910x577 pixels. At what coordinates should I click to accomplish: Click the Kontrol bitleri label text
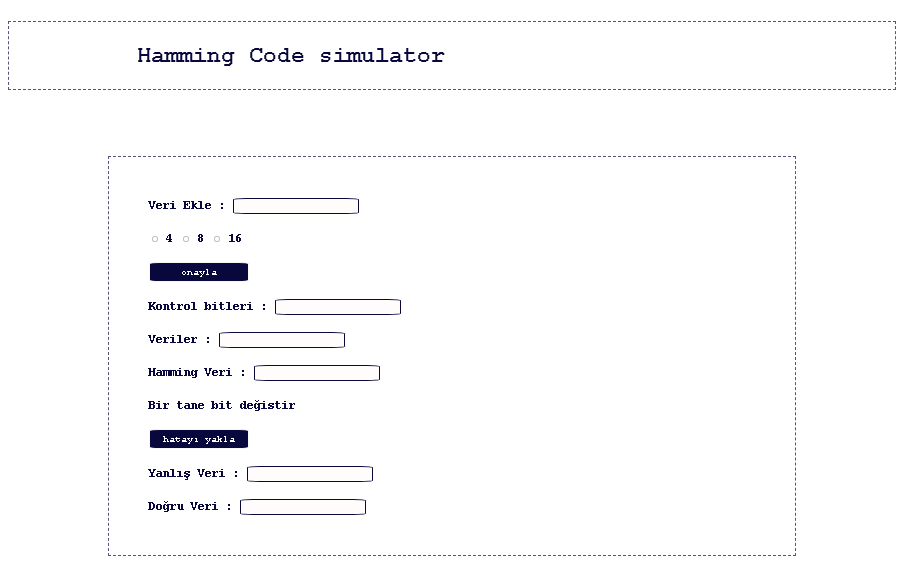click(203, 306)
